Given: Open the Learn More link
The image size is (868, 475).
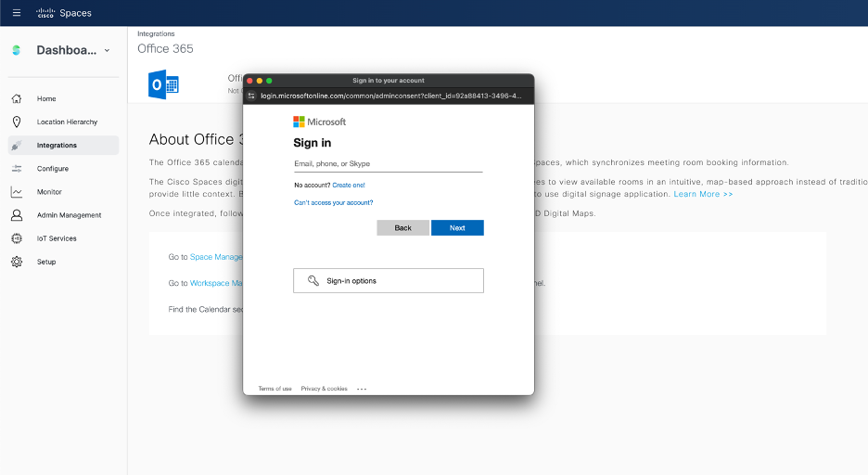Looking at the screenshot, I should pyautogui.click(x=703, y=194).
